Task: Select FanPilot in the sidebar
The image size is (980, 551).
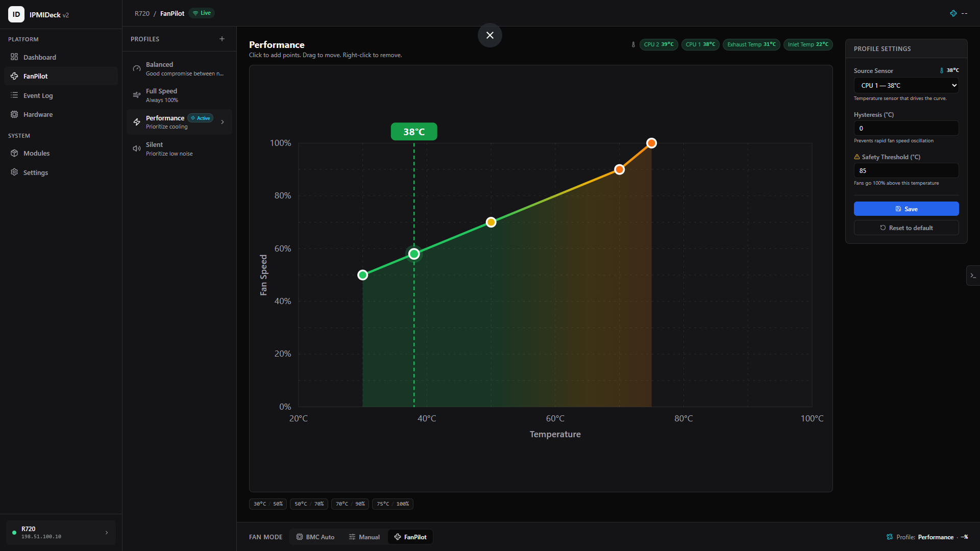Action: tap(61, 76)
